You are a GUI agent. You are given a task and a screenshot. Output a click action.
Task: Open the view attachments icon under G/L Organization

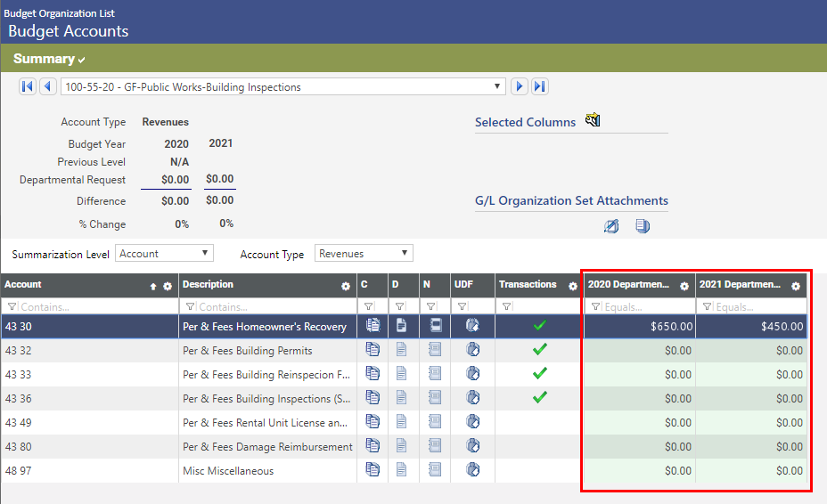click(x=643, y=226)
